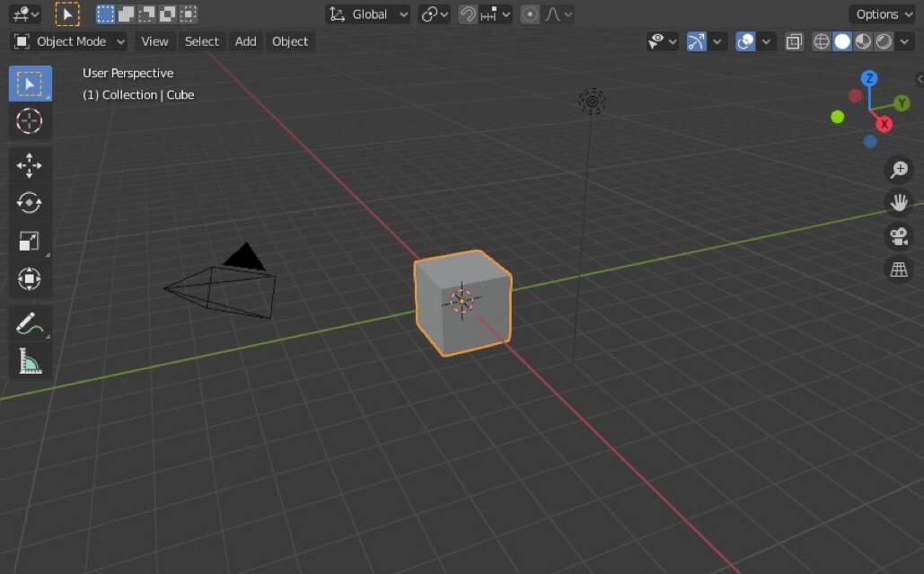Expand the Options dropdown at top right

point(881,14)
